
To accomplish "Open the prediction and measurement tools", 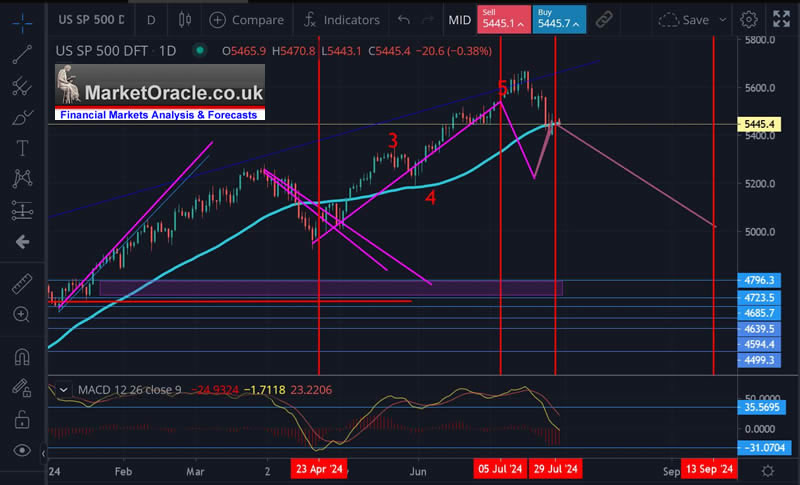I will [22, 210].
